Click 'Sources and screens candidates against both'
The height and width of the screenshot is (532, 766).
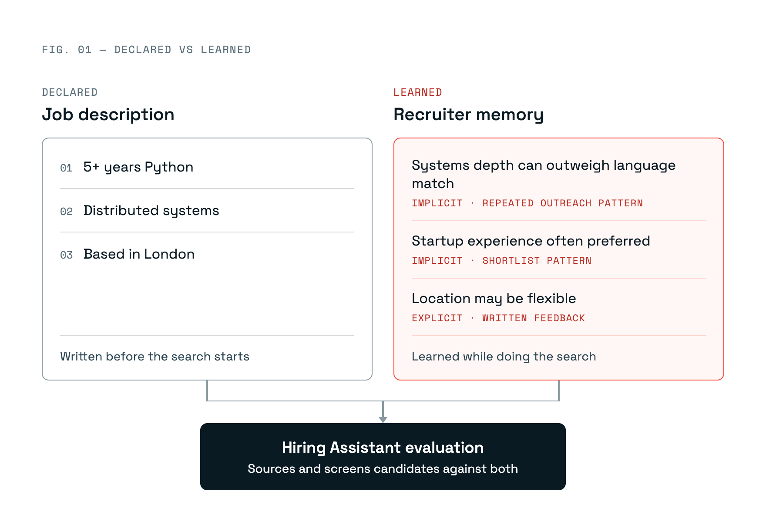(383, 469)
